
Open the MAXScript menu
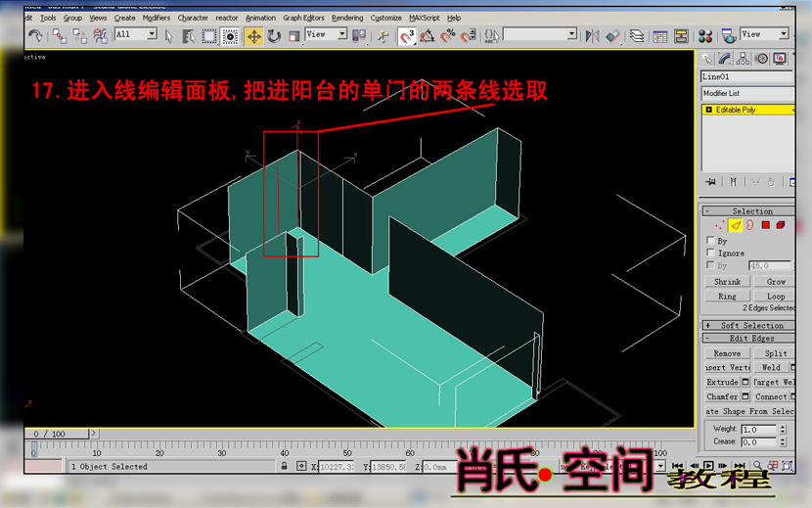click(425, 19)
